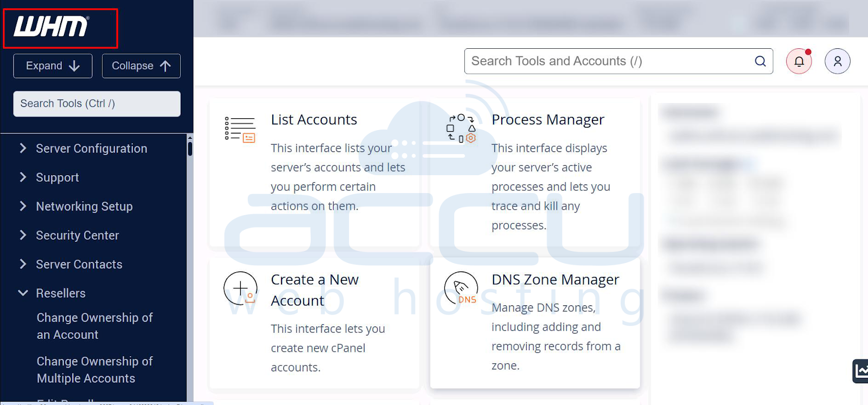The width and height of the screenshot is (868, 405).
Task: Open Change Ownership of an Account
Action: click(x=94, y=326)
